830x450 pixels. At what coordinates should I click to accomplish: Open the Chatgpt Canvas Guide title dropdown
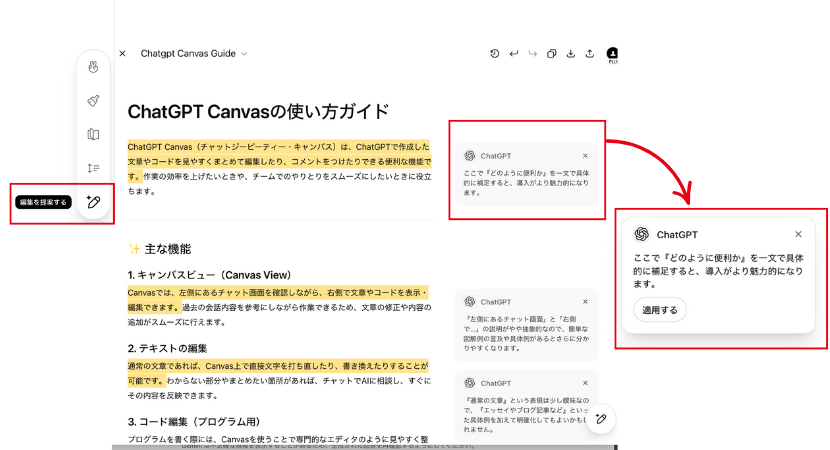(194, 53)
